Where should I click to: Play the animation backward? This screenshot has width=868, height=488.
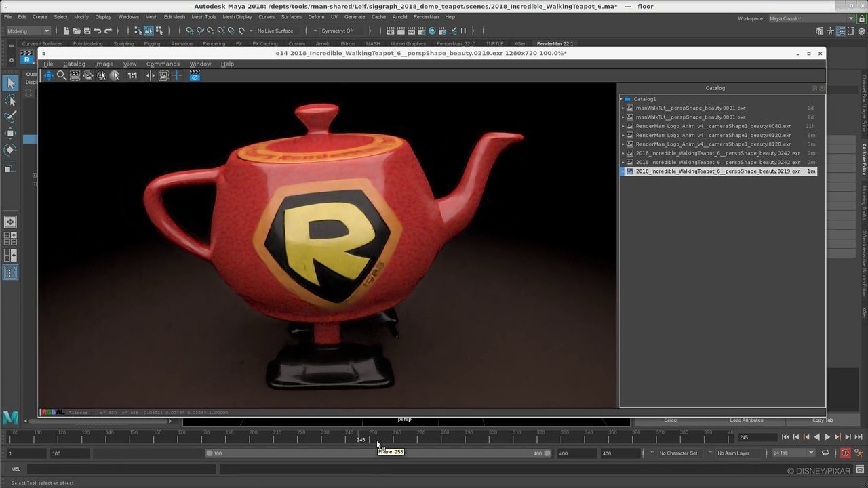pos(817,437)
